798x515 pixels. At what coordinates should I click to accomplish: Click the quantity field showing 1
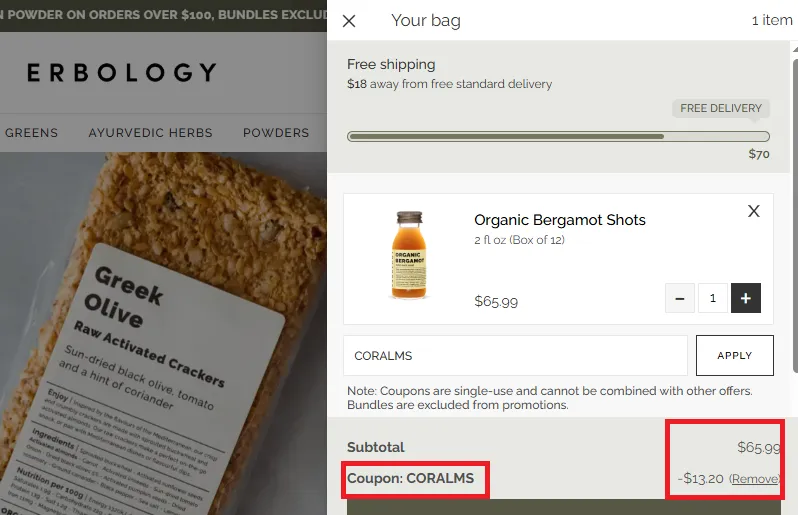coord(712,298)
